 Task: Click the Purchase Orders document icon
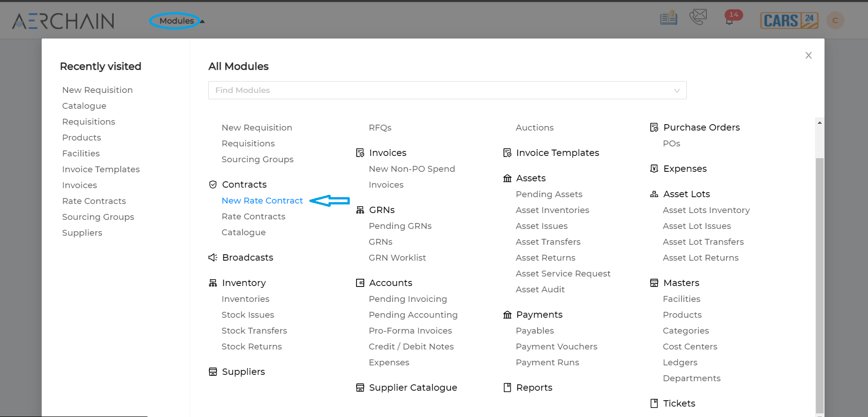pyautogui.click(x=654, y=127)
